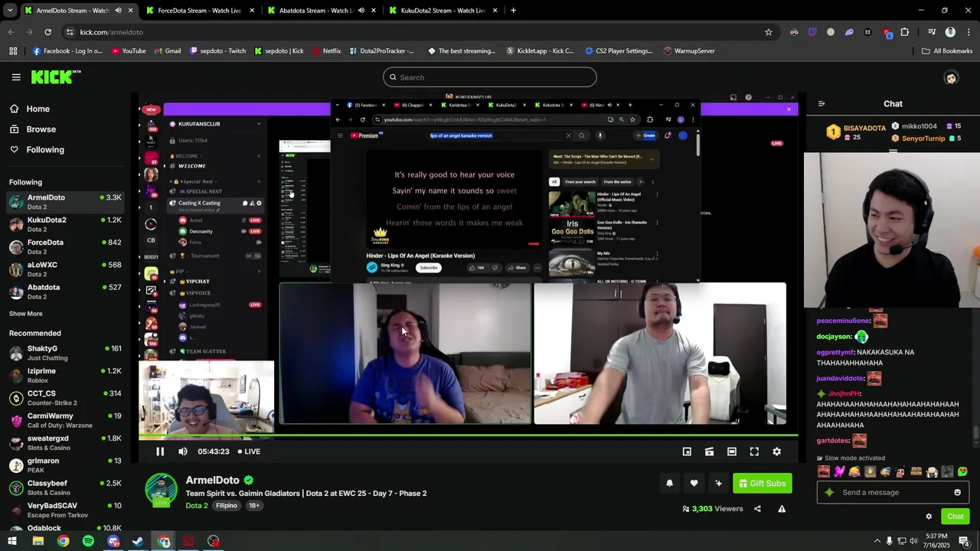This screenshot has width=980, height=551.
Task: Switch to Abatdota Stream browser tab
Action: (322, 11)
